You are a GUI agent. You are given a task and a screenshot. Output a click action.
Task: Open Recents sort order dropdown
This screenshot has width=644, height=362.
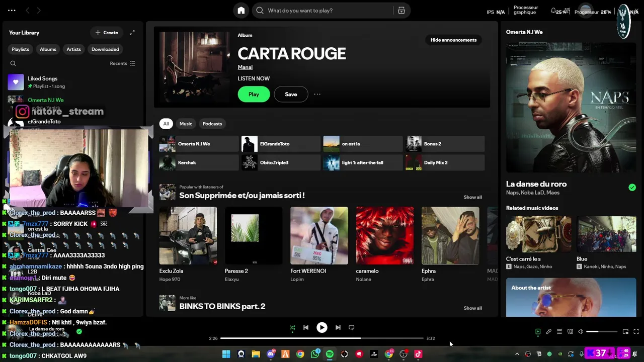pyautogui.click(x=123, y=63)
